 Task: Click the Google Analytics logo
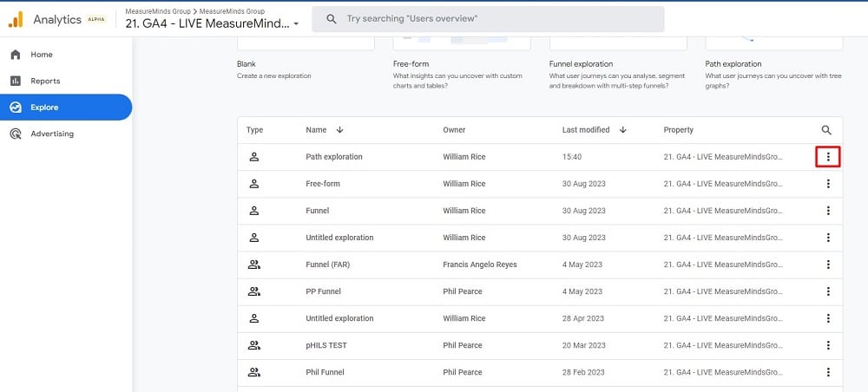click(x=16, y=19)
